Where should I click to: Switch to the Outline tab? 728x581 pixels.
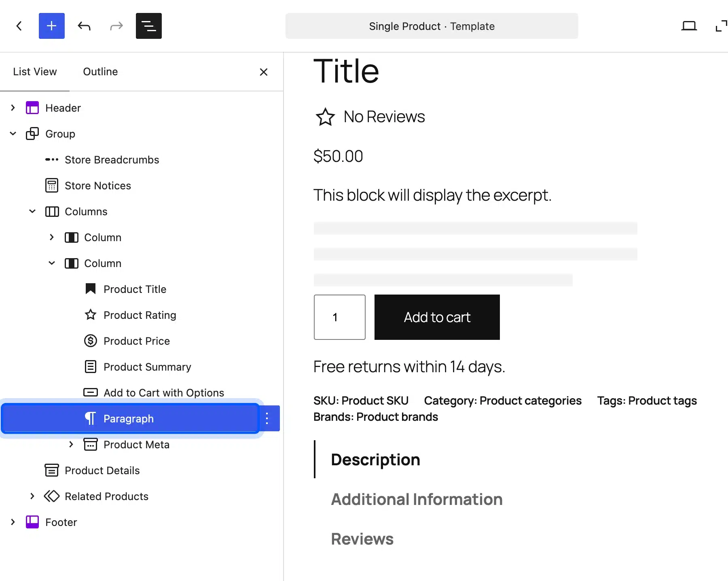pyautogui.click(x=100, y=72)
